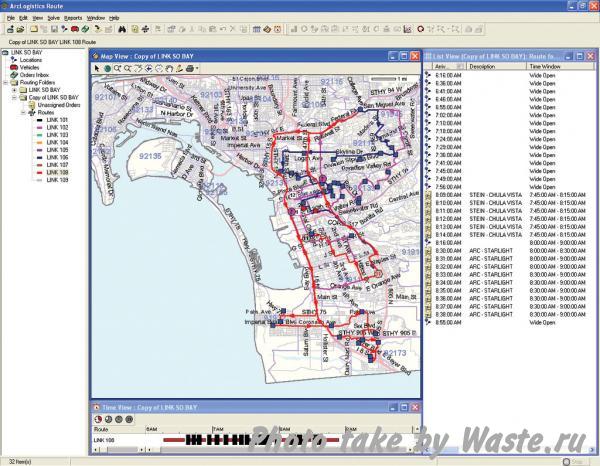The image size is (600, 466).
Task: Click fourth round icon in Time View toolbar
Action: tap(129, 419)
